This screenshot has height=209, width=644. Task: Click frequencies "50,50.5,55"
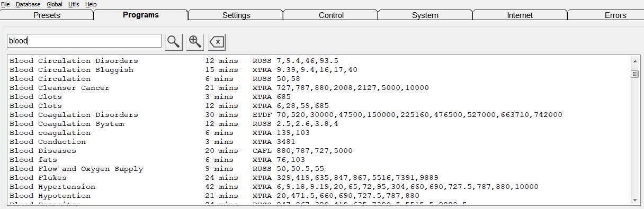(x=300, y=169)
